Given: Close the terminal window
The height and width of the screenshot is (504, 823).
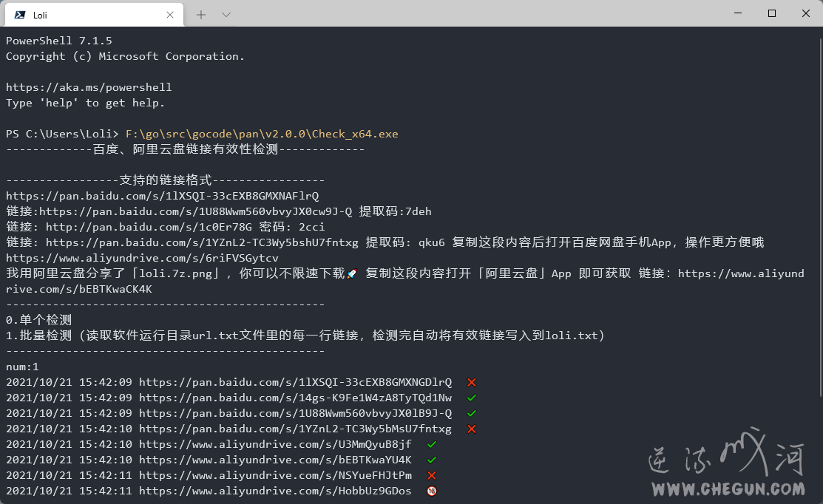Looking at the screenshot, I should tap(806, 13).
